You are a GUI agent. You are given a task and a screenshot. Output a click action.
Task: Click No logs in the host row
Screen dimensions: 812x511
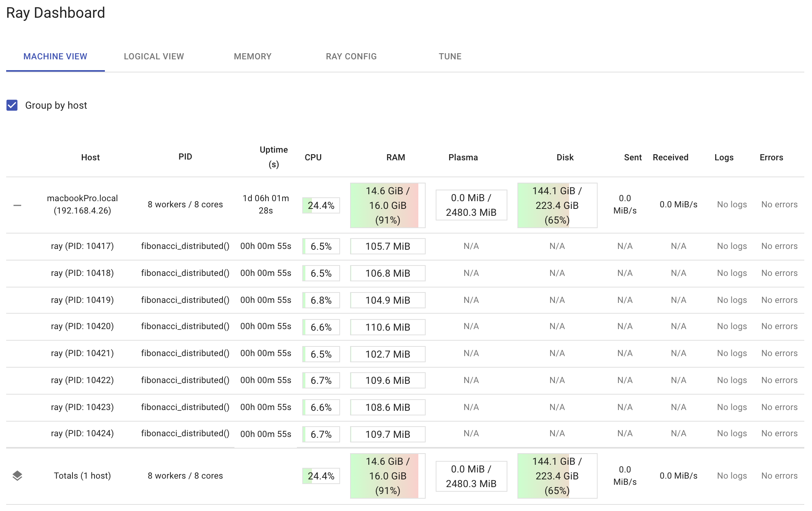pos(732,204)
